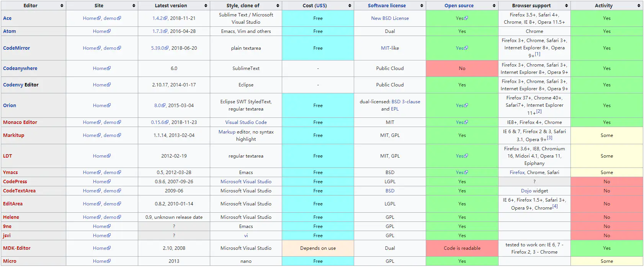Open the Open source header link
This screenshot has height=267, width=644.
coord(459,6)
